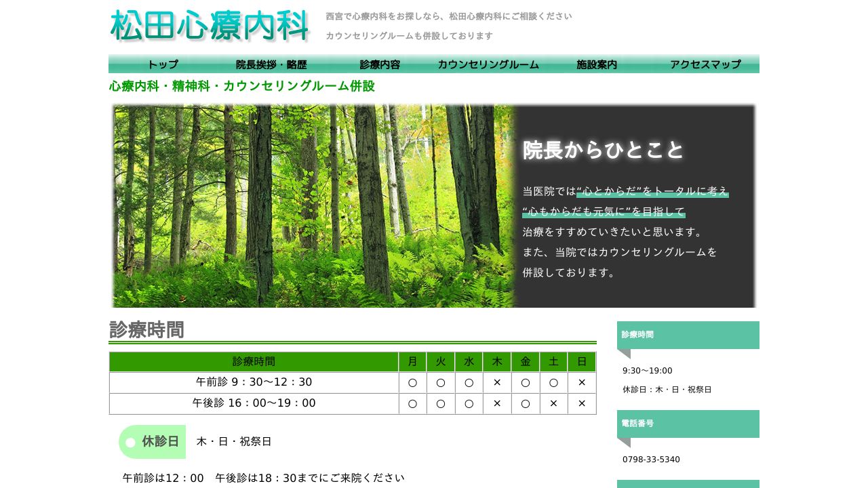Click the 心療内科・精神科・カウンセリングルーム併設 heading link
868x488 pixels.
(x=242, y=86)
